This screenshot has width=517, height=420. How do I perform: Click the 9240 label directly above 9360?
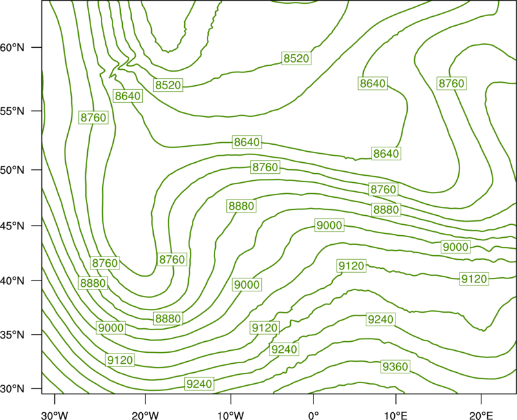tap(381, 319)
